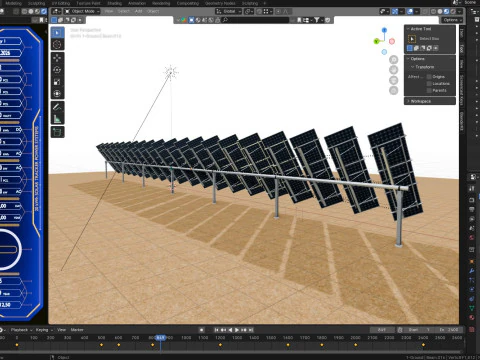Toggle viewport overlays
Screen dimensions: 480x360
[x=410, y=11]
